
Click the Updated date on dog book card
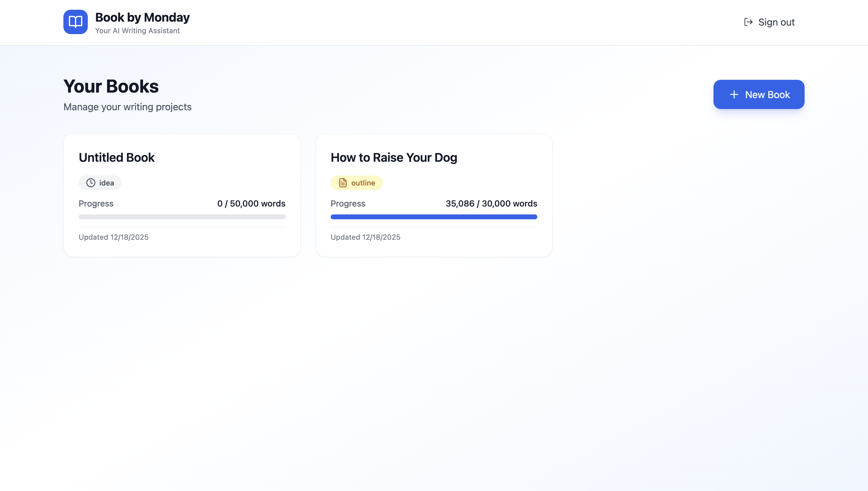365,237
